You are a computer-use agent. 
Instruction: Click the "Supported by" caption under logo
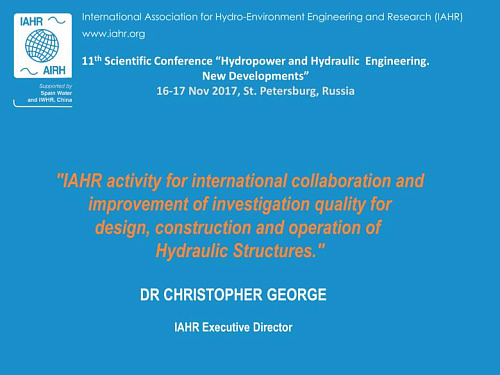tap(56, 86)
